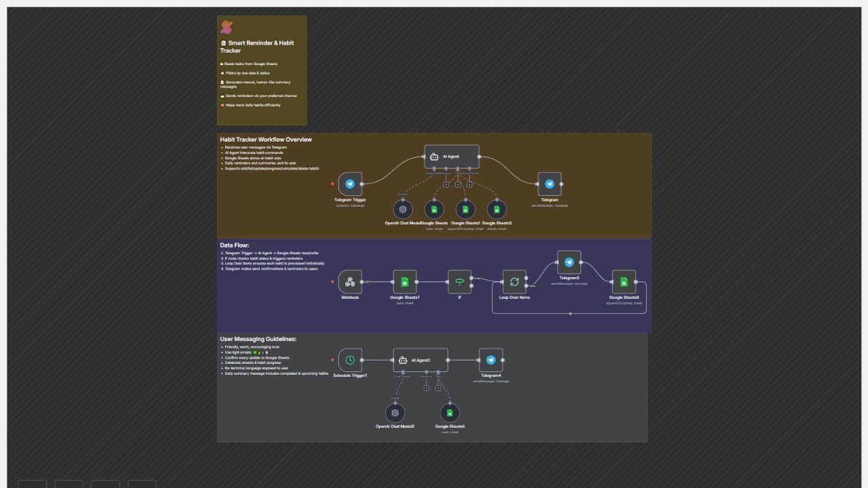This screenshot has height=488, width=868.
Task: Add a Memory sub-node to AI Agent2
Action: coord(426,388)
